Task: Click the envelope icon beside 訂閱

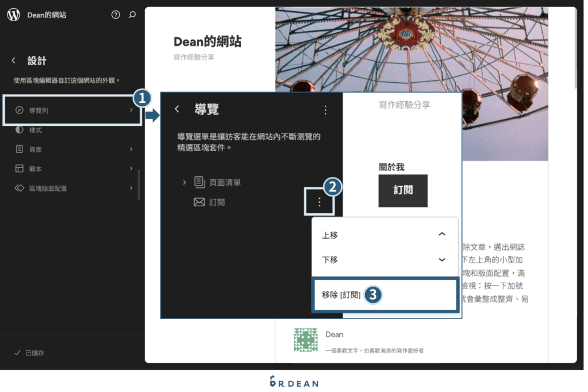Action: pos(200,202)
